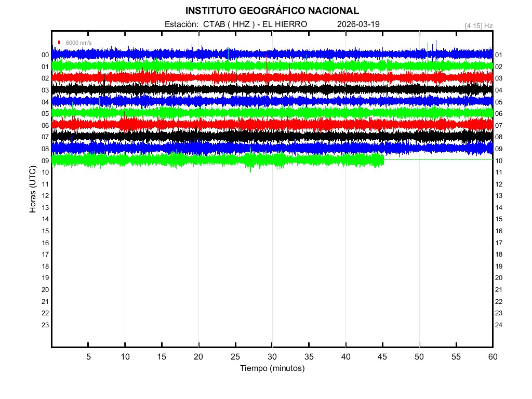
Task: Click the 30 minute tick on the time axis
Action: click(x=272, y=356)
